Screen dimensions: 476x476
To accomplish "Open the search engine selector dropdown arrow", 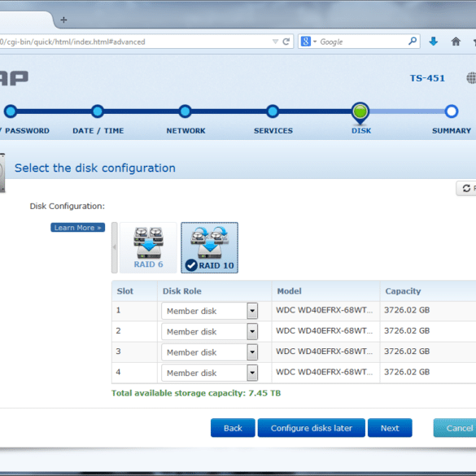I will click(x=315, y=41).
